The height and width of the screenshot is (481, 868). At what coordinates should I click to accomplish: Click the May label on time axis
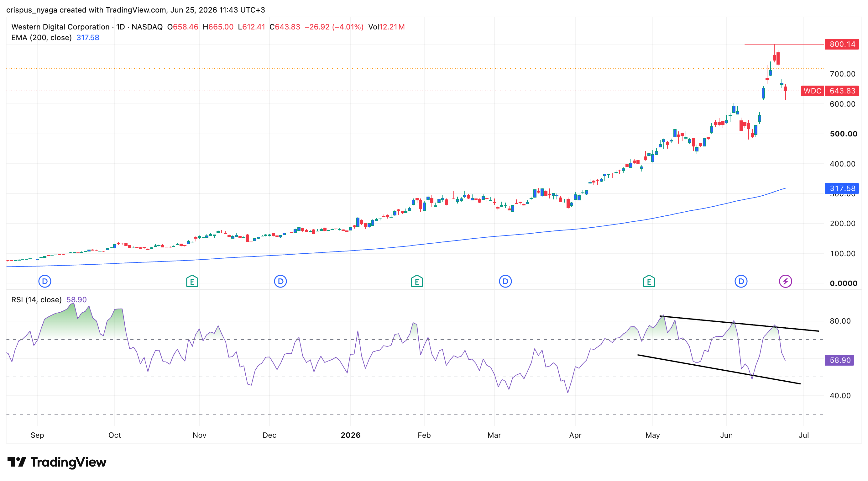pos(653,435)
